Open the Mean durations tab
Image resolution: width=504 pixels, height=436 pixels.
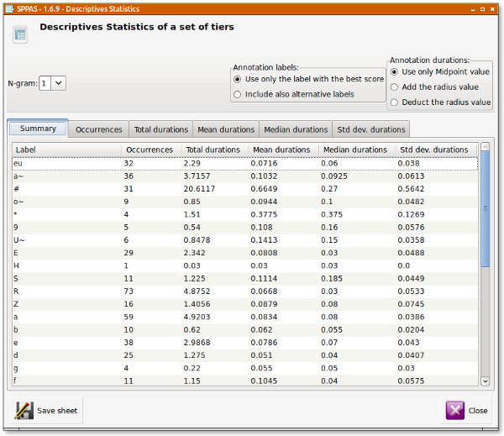(226, 129)
